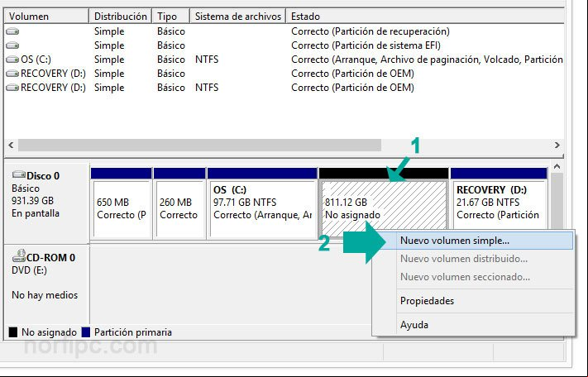Click the NTFS cell in OS (C:) row

(x=207, y=60)
